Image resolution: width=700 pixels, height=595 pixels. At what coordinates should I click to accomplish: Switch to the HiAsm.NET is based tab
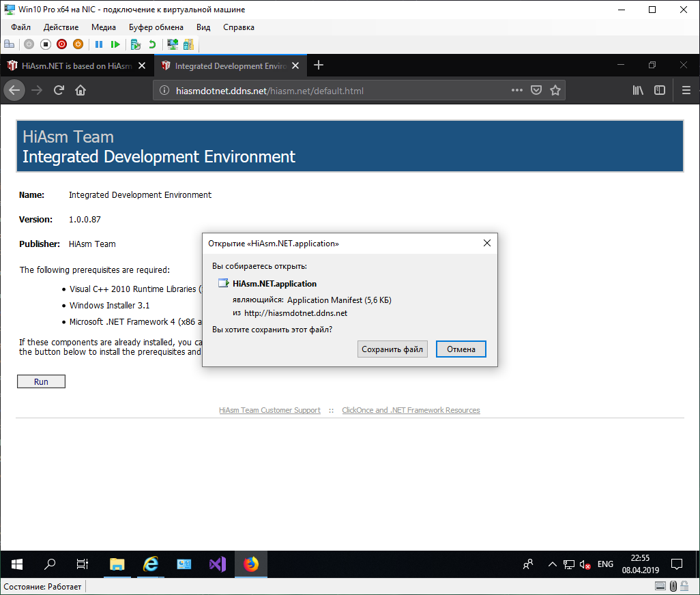point(70,66)
